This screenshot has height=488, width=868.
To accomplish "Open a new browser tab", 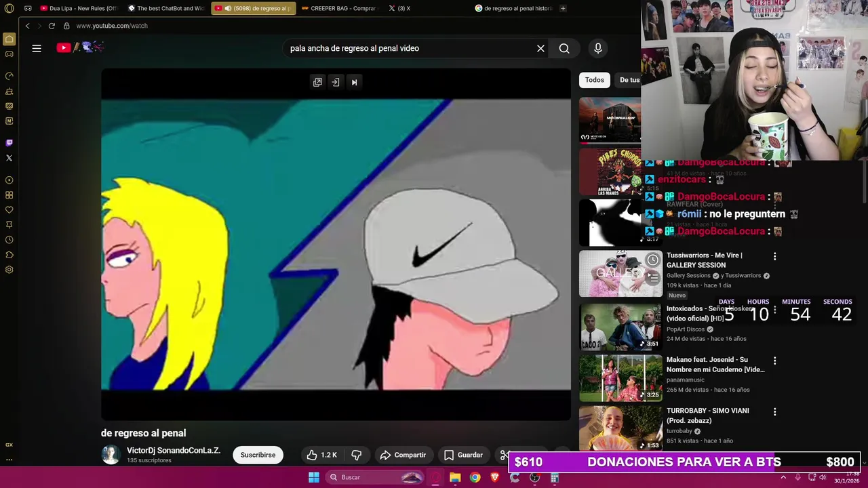I will tap(563, 8).
